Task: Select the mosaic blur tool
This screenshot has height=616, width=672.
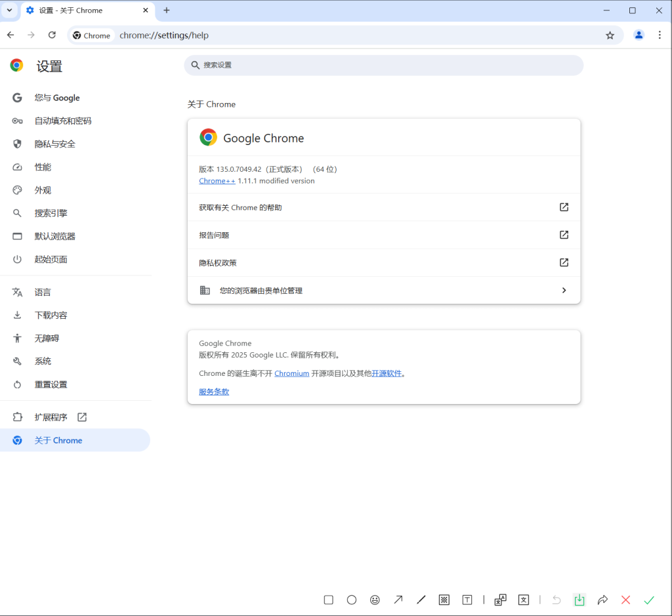Action: [444, 600]
